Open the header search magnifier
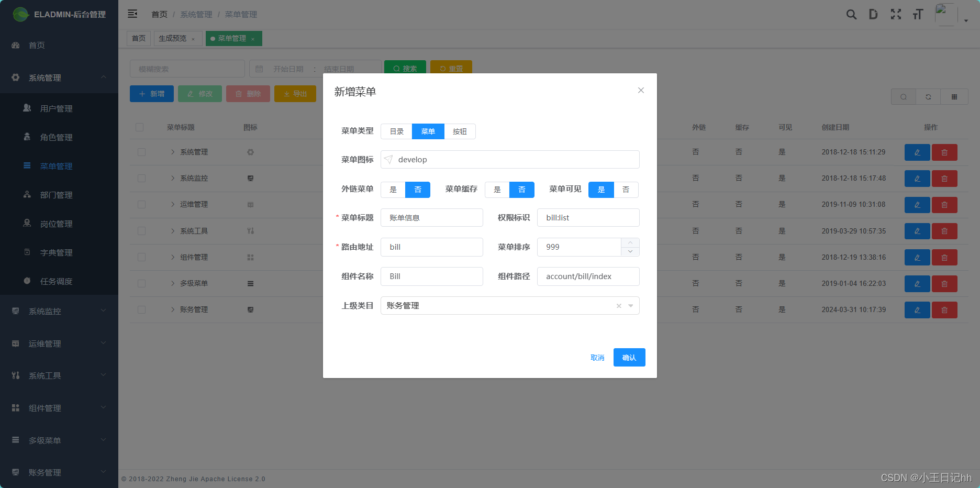 point(851,14)
